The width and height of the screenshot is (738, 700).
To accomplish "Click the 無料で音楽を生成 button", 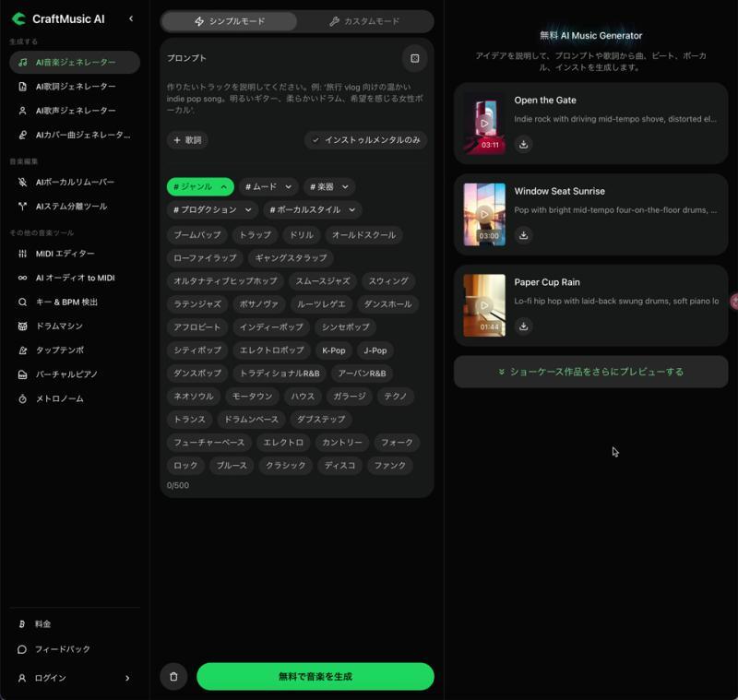I will (315, 676).
